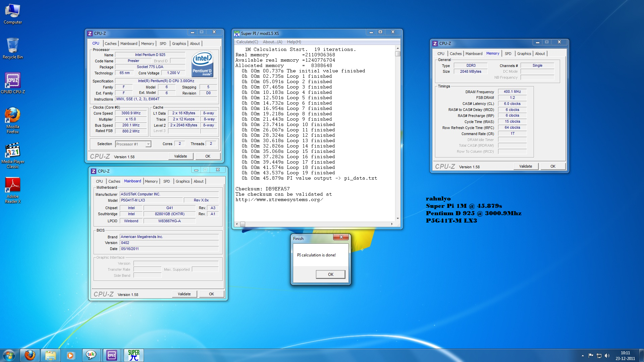This screenshot has height=362, width=644.
Task: Open the Windows Start menu
Action: click(9, 355)
